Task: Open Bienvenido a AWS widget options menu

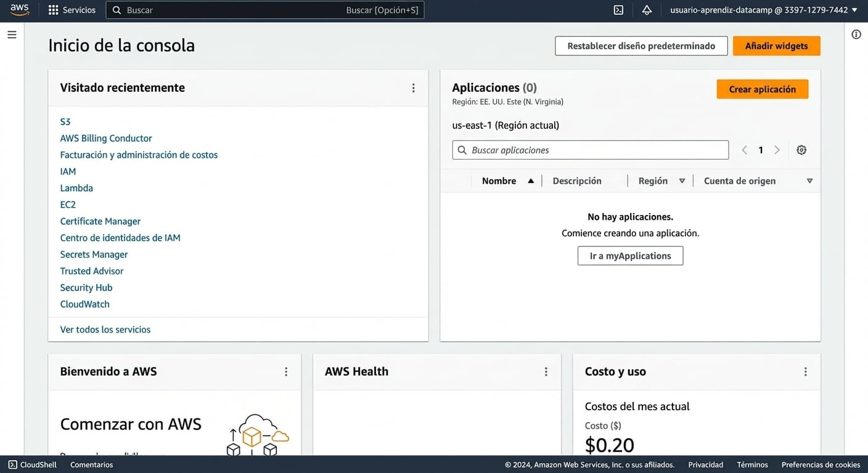Action: [x=286, y=372]
